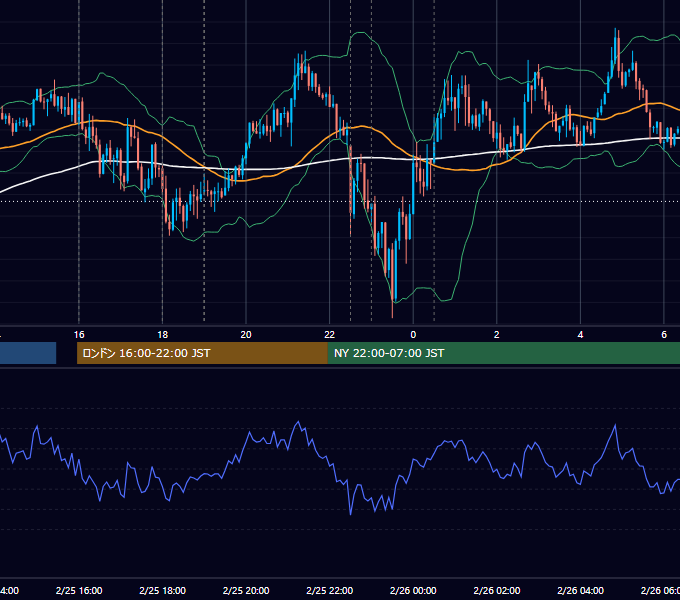Viewport: 680px width, 600px height.
Task: Click the blue session bar before London
Action: point(28,353)
